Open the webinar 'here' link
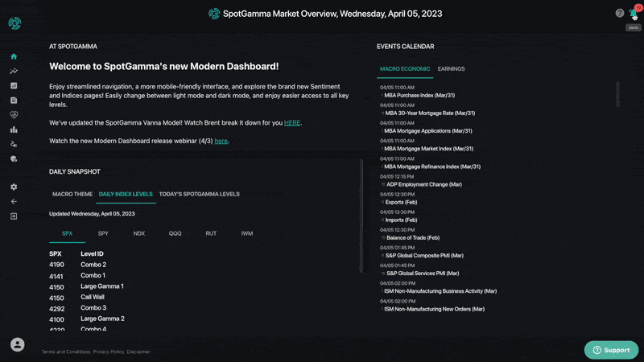This screenshot has height=362, width=644. [x=221, y=141]
